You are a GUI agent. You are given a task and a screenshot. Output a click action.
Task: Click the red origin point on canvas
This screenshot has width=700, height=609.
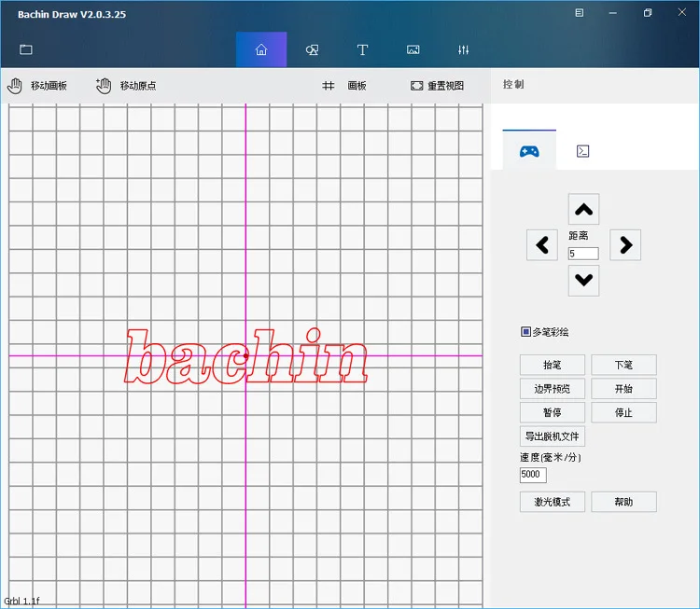[x=245, y=356]
